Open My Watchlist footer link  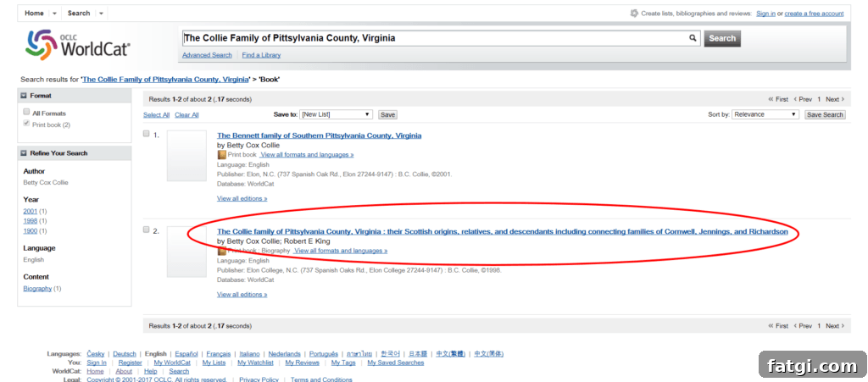point(256,363)
